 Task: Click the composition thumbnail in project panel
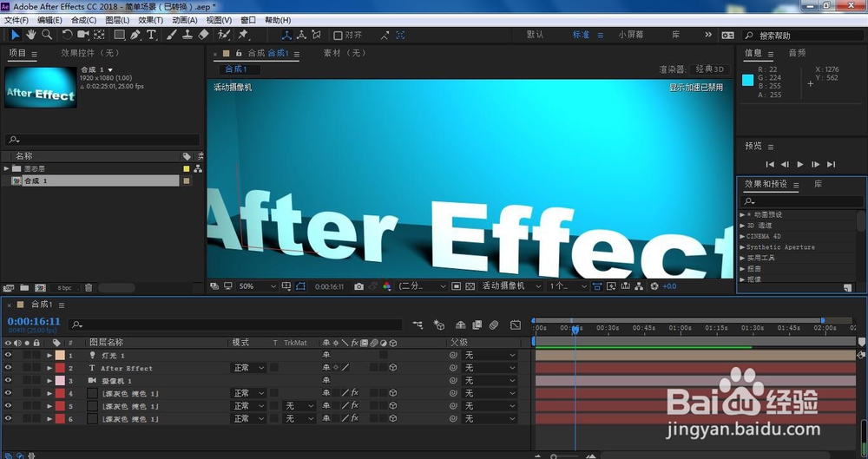point(41,88)
